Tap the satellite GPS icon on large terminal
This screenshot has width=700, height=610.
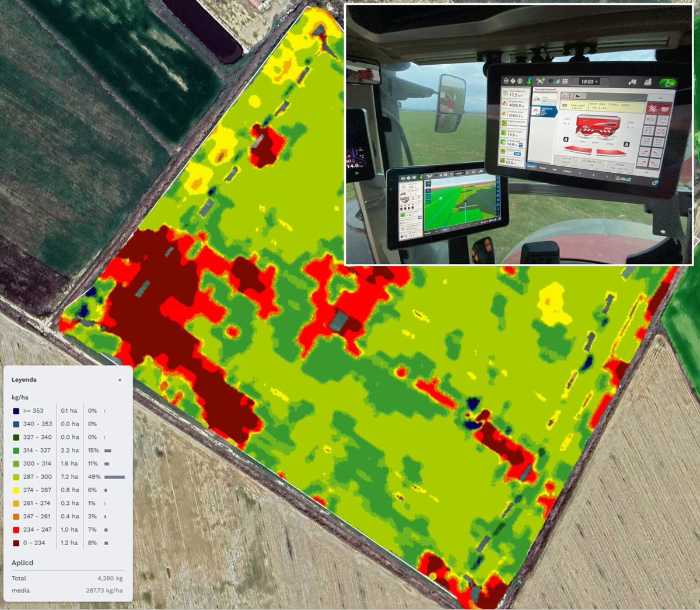(x=540, y=81)
